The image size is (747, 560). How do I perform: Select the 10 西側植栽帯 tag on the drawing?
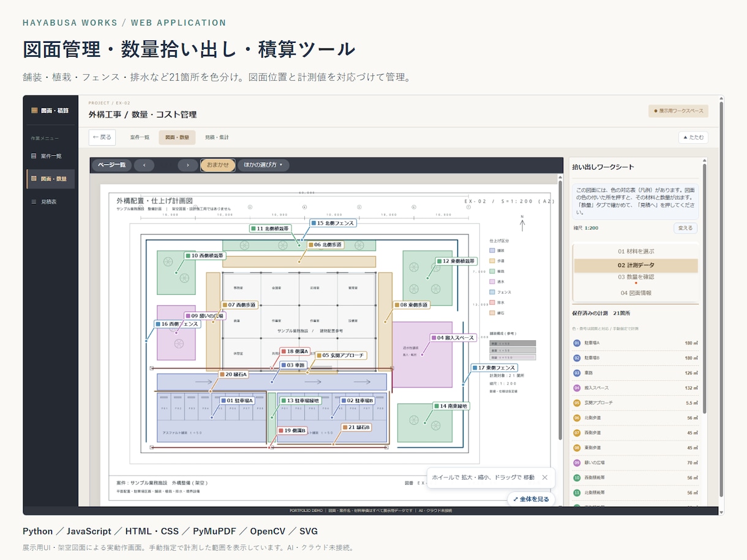click(x=205, y=255)
